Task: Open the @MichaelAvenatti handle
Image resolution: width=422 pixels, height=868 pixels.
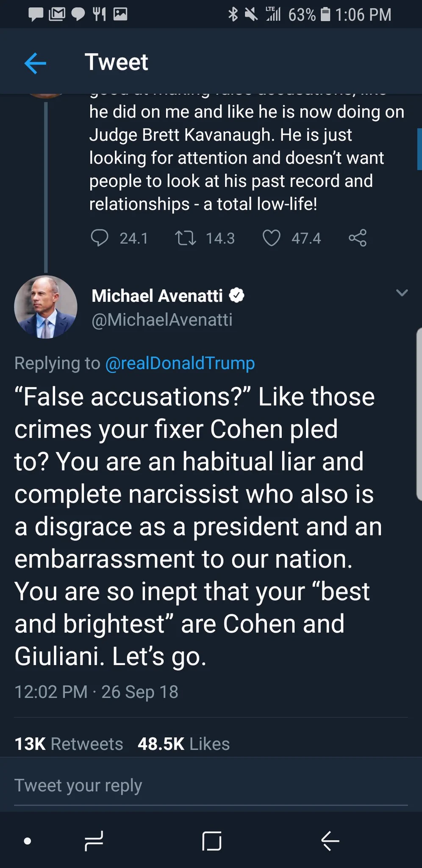Action: pos(162,320)
